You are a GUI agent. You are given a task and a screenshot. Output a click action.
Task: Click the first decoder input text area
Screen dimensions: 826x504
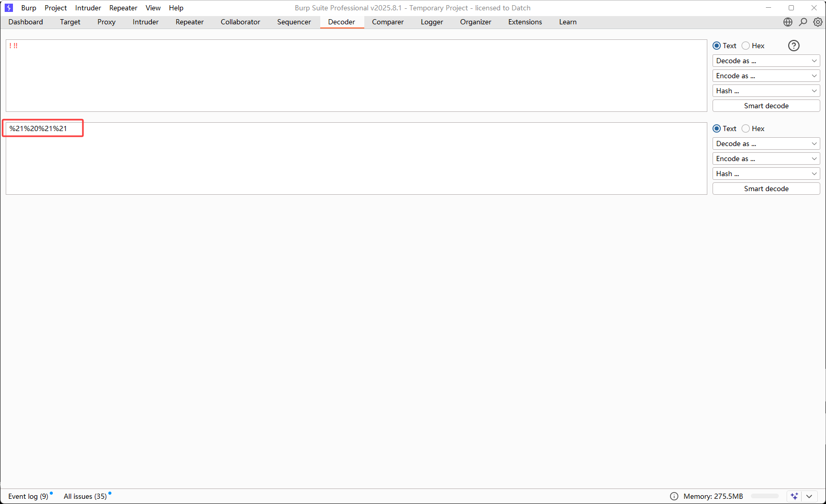(x=357, y=76)
